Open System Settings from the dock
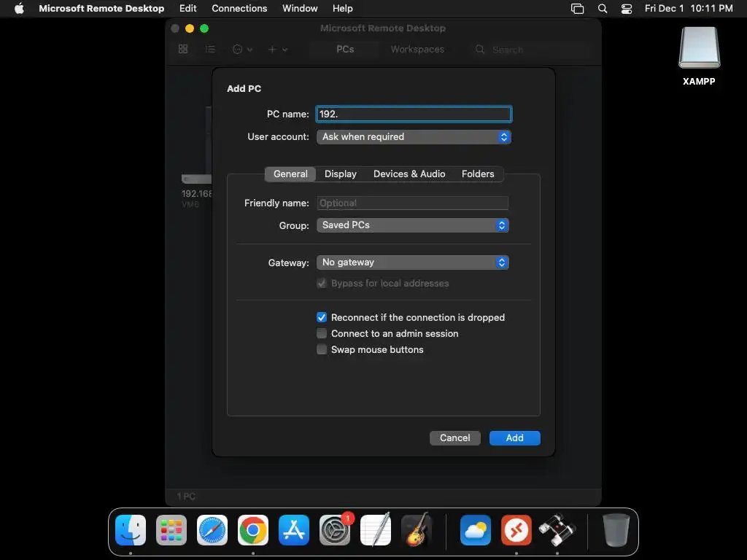 (335, 530)
